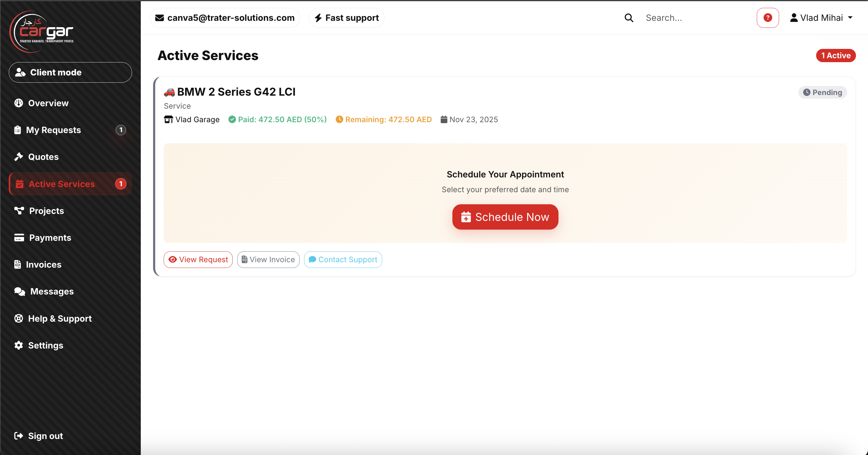Click the Cargar logo
Viewport: 868px width, 455px height.
point(42,32)
